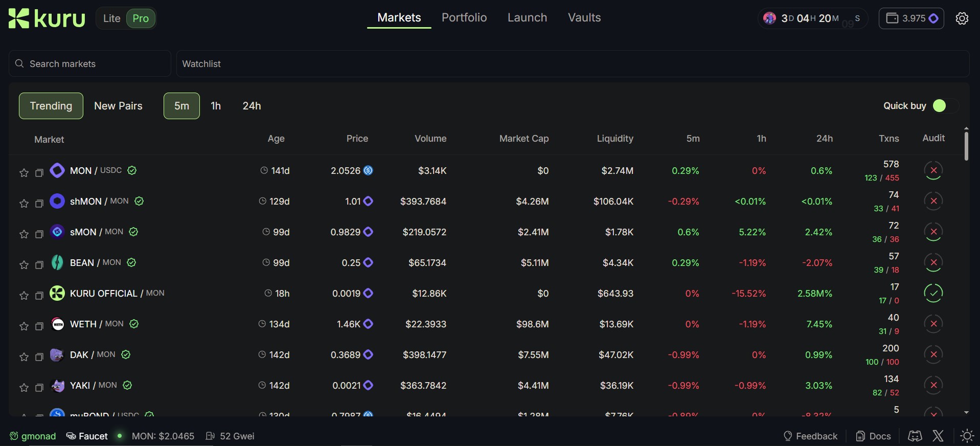Click the BEAN token logo

coord(57,262)
